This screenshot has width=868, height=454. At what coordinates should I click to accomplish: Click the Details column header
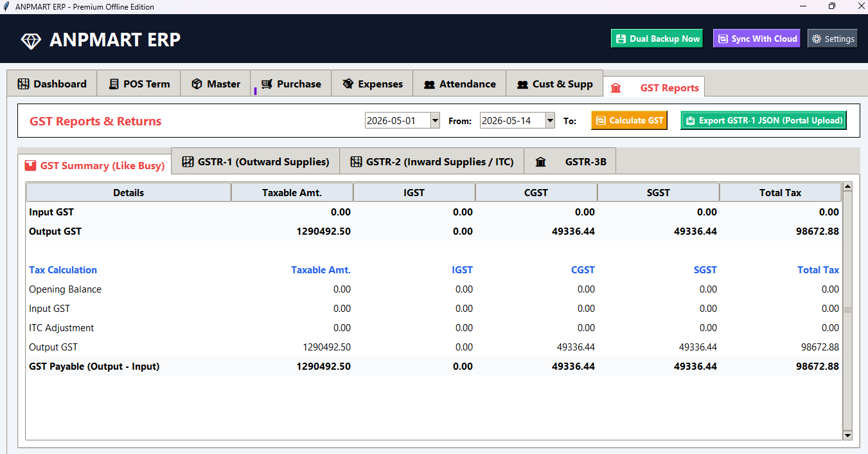tap(128, 192)
